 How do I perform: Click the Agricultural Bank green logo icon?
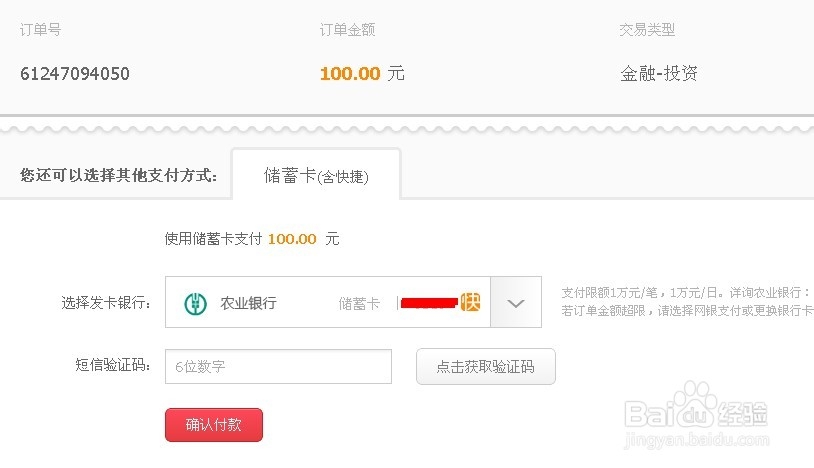tap(196, 304)
